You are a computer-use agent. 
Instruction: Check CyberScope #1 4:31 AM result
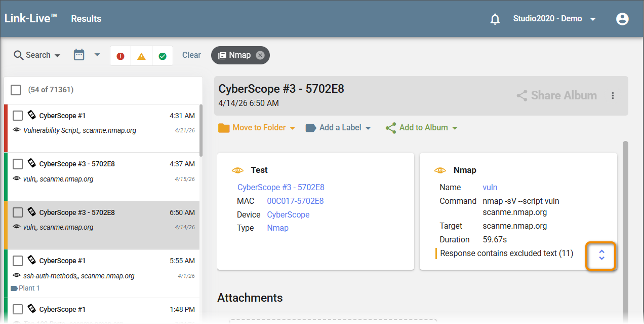18,116
